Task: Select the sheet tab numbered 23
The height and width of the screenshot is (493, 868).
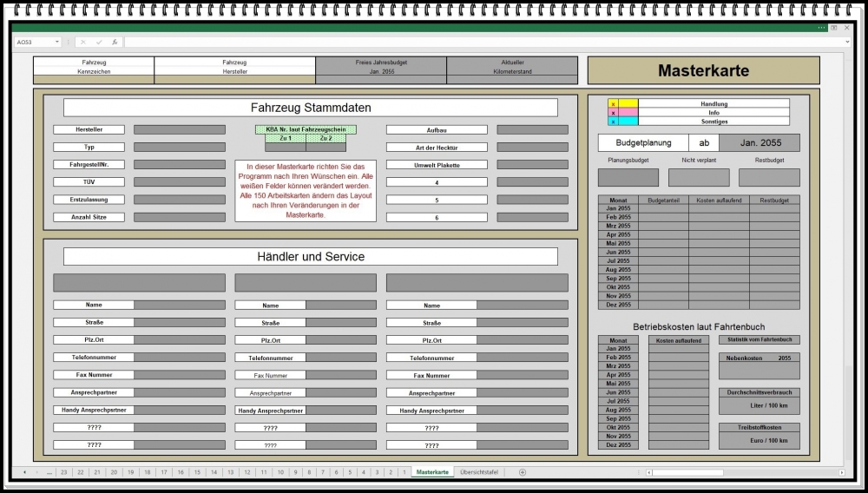Action: 64,472
